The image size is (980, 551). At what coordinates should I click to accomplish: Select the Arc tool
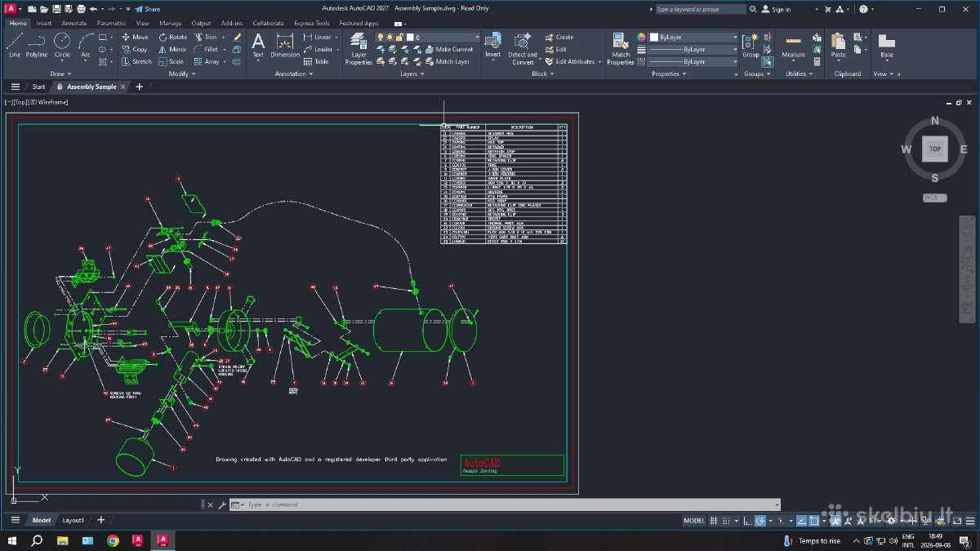[86, 46]
